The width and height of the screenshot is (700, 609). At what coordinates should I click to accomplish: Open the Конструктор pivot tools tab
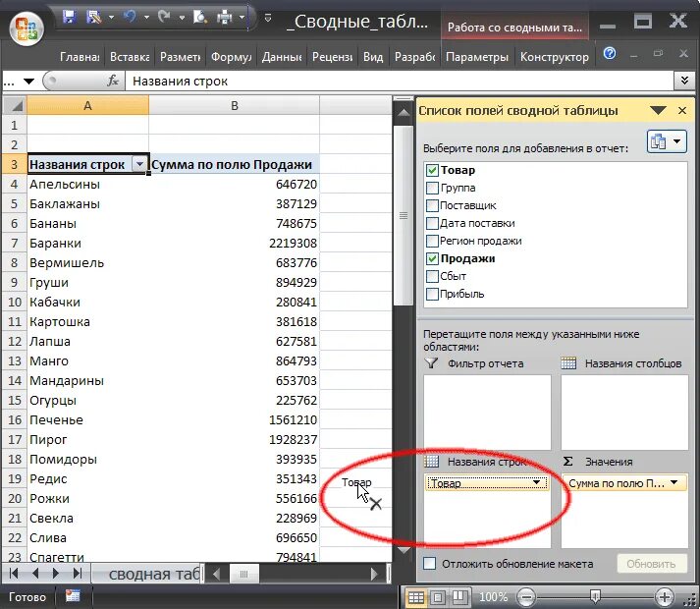click(x=555, y=57)
